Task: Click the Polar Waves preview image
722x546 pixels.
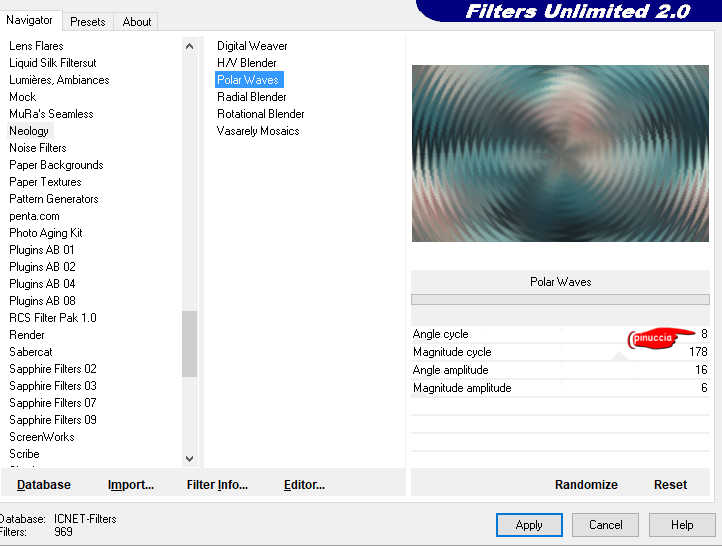Action: click(x=560, y=153)
